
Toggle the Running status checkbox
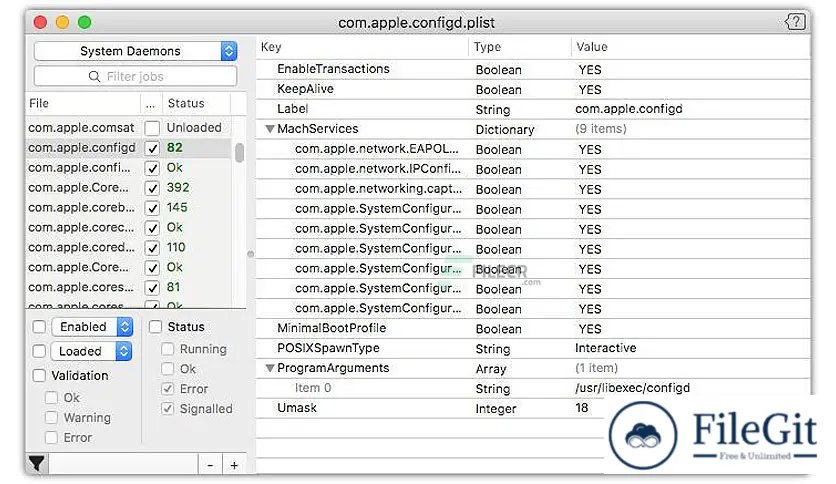167,349
